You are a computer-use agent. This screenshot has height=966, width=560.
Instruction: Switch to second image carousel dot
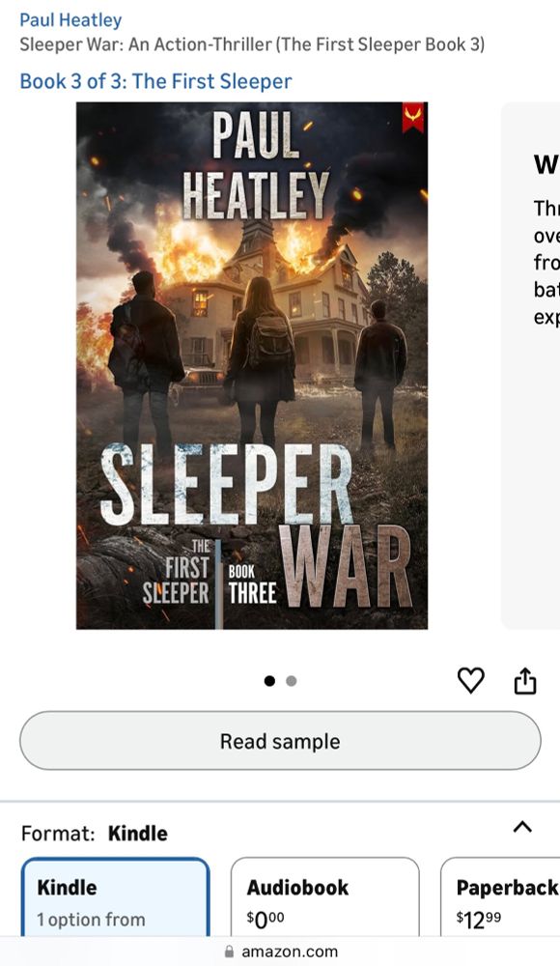[x=292, y=681]
